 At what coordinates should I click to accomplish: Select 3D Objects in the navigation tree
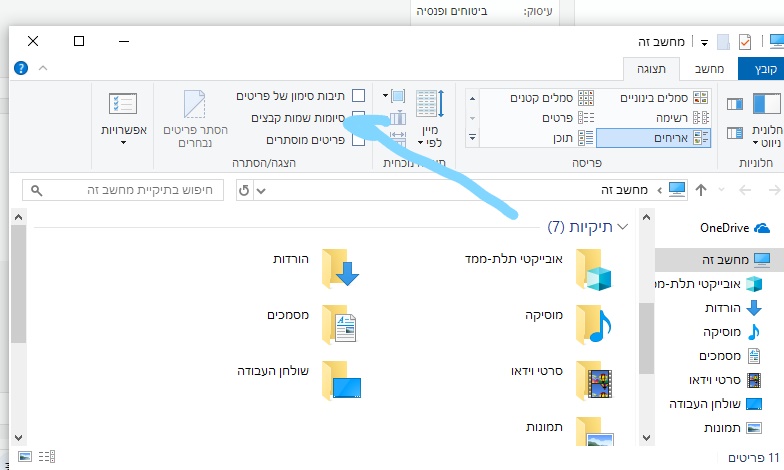(709, 284)
